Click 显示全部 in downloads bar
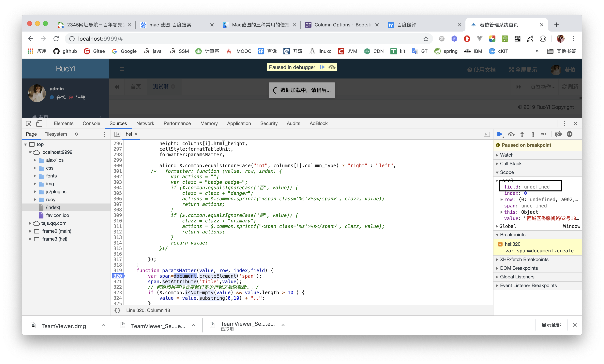The height and width of the screenshot is (364, 604). coord(551,325)
